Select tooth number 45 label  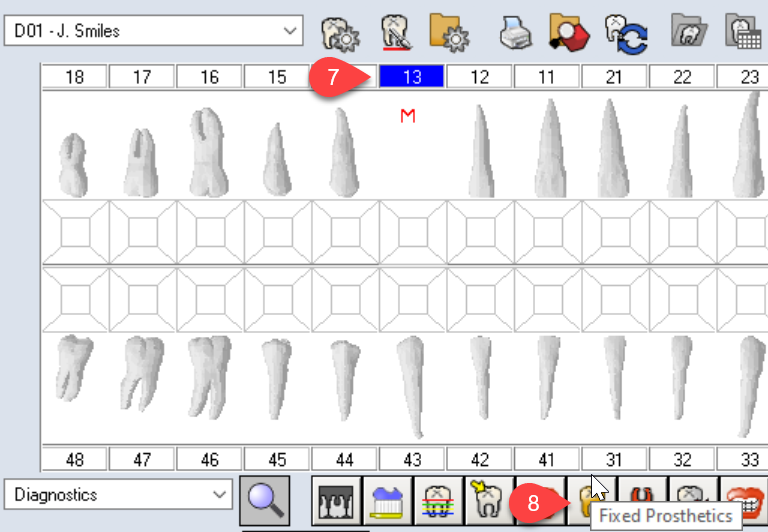tap(277, 459)
